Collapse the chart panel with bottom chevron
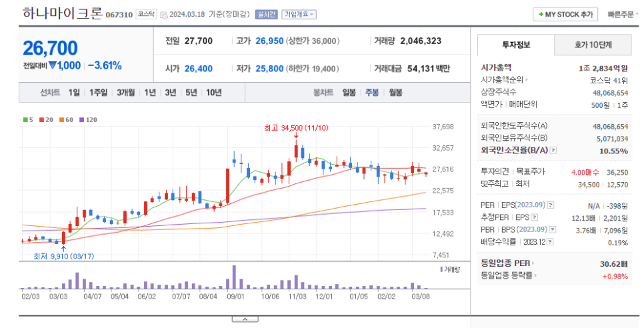Screen dimensions: 644x328 click(245, 319)
